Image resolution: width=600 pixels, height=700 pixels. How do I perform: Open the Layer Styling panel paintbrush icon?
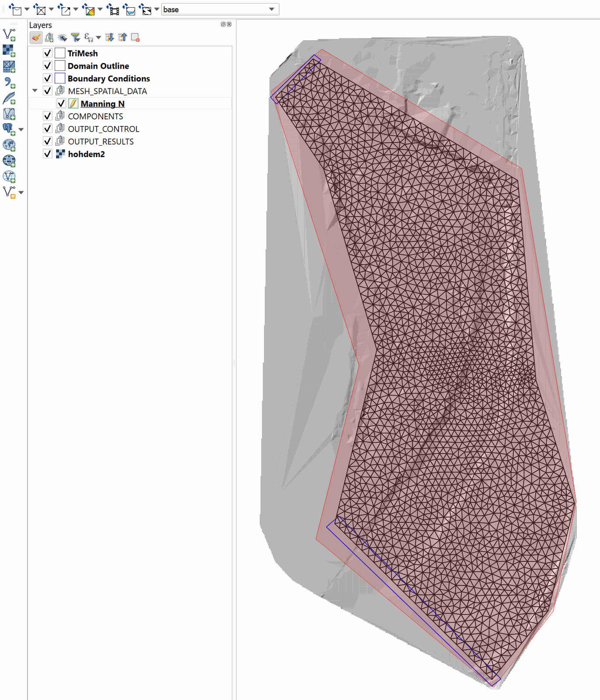(36, 38)
